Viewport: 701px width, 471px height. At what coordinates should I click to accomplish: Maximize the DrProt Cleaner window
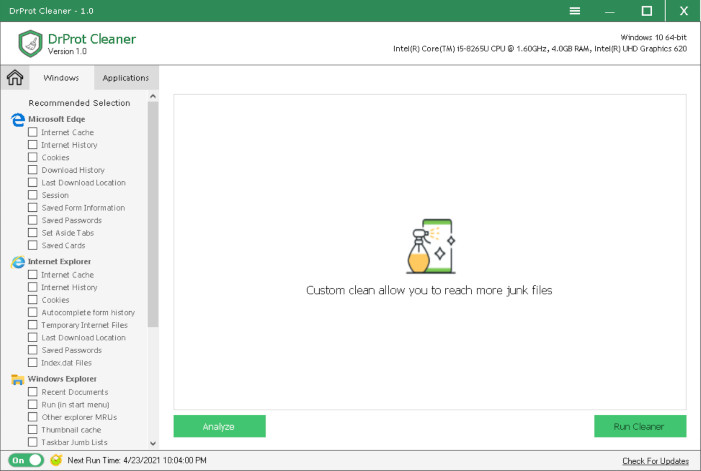tap(646, 11)
